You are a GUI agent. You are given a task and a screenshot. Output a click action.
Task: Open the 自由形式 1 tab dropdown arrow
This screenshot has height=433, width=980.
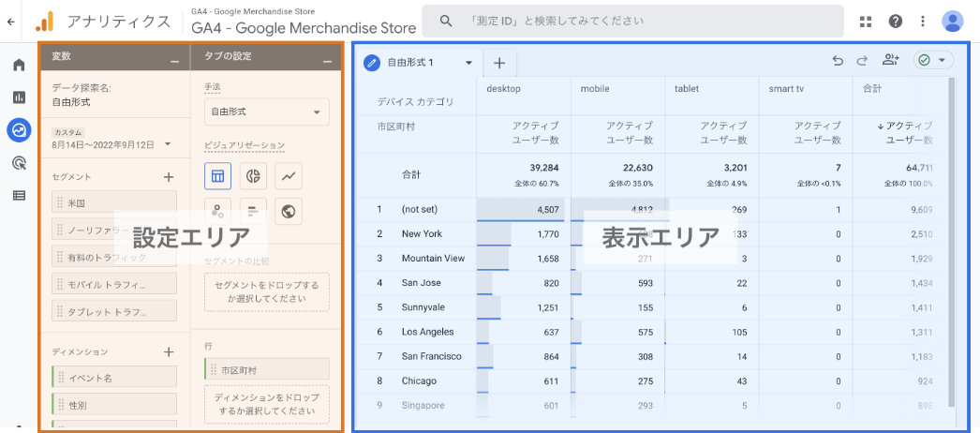468,63
